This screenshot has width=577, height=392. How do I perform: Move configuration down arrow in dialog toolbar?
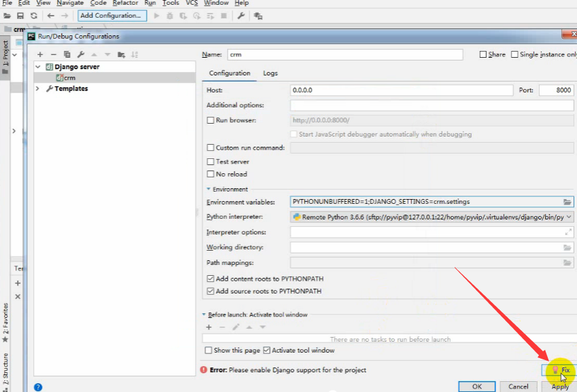(107, 54)
